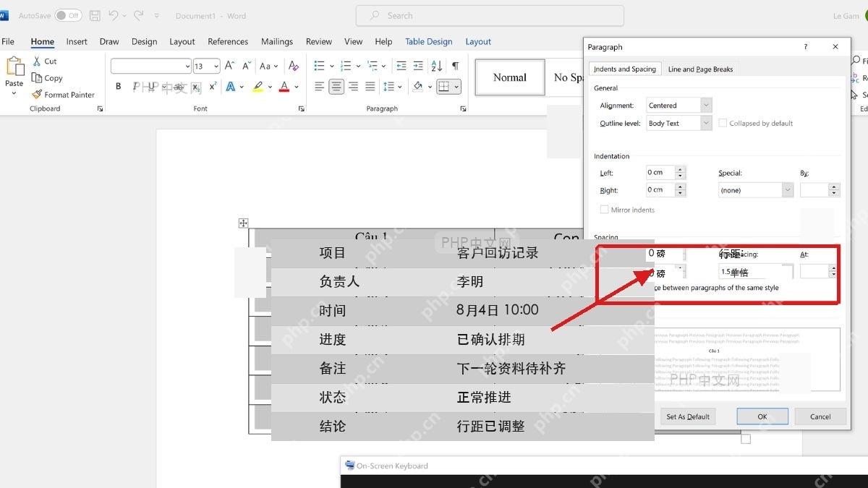Activate the Format Painter brush

click(63, 95)
